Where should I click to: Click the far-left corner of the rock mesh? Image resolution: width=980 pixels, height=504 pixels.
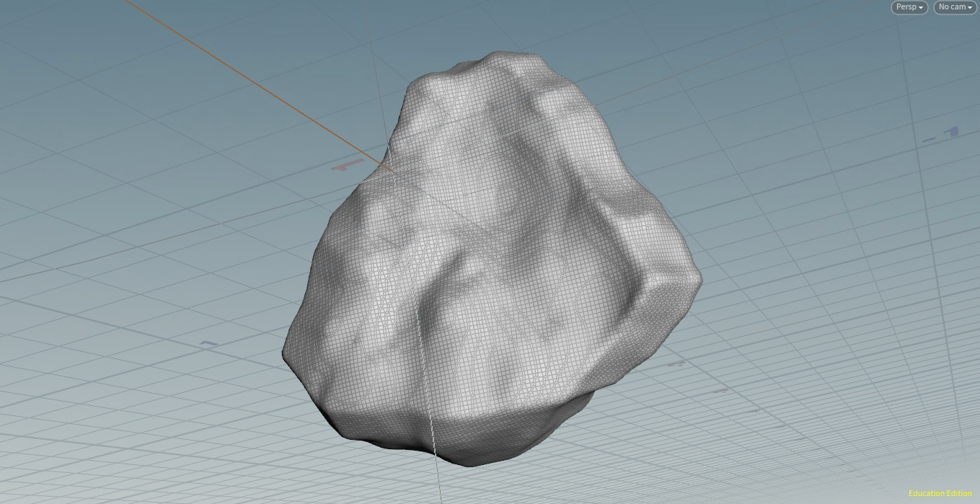pyautogui.click(x=284, y=353)
